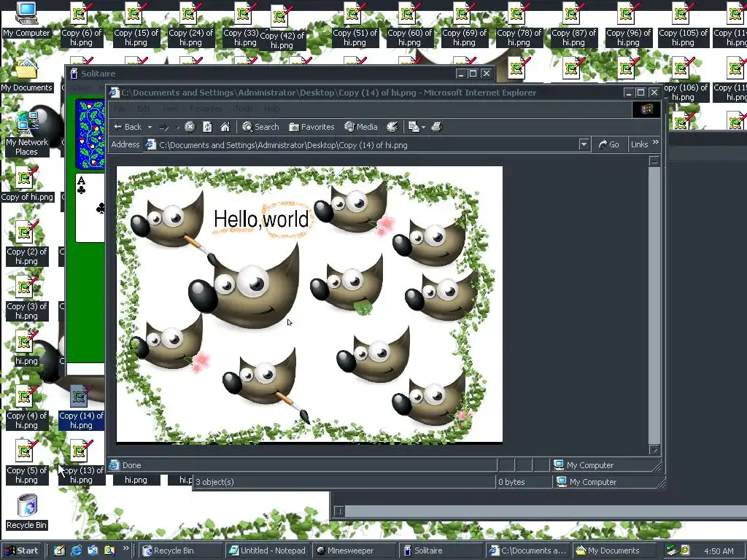Switch to Minesweeper taskbar button
The width and height of the screenshot is (747, 560).
(354, 551)
